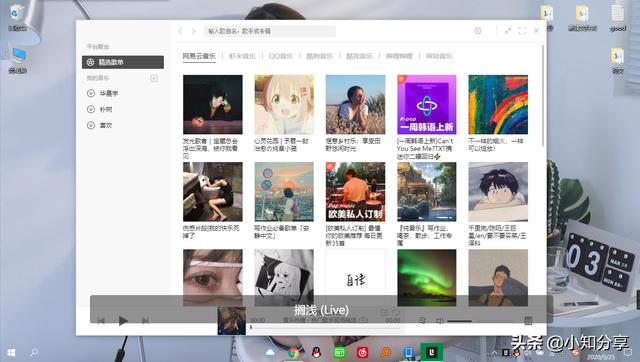Switch to the 哔哩哔哩 tab

(399, 56)
